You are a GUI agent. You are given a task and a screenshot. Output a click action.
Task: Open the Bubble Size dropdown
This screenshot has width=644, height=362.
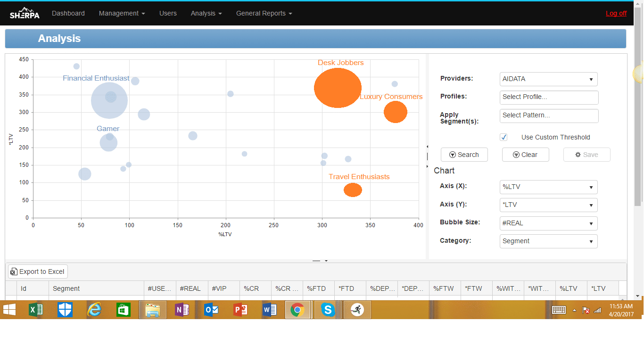click(548, 223)
